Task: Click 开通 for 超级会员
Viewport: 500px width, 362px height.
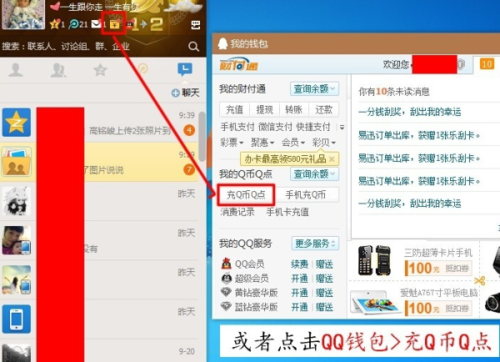Action: pos(299,278)
